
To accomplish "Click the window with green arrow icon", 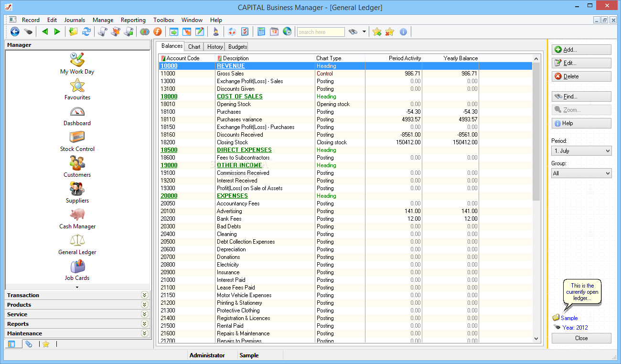I will pos(173,32).
